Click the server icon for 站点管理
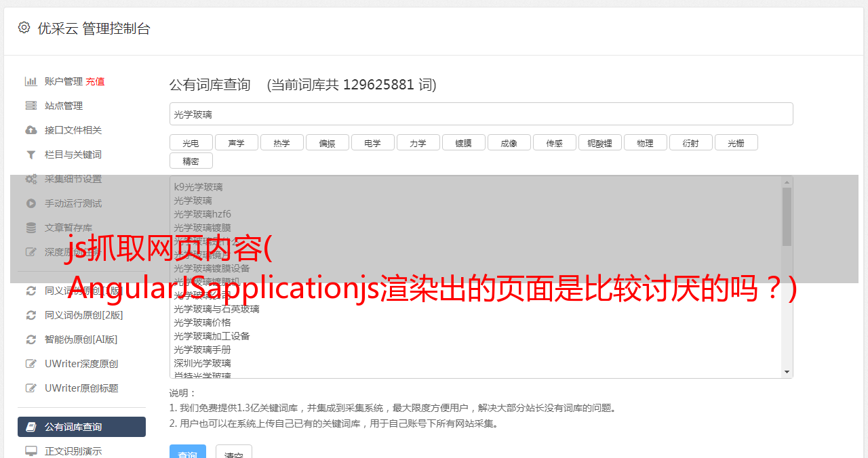 point(31,106)
